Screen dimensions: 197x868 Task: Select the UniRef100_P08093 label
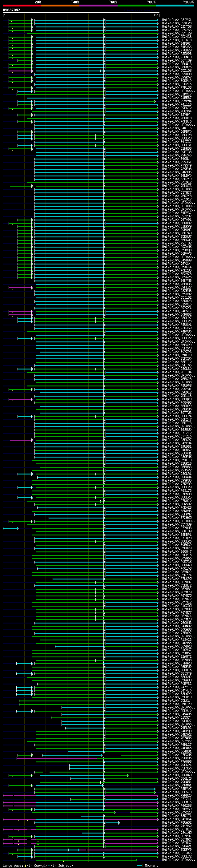tap(177, 402)
